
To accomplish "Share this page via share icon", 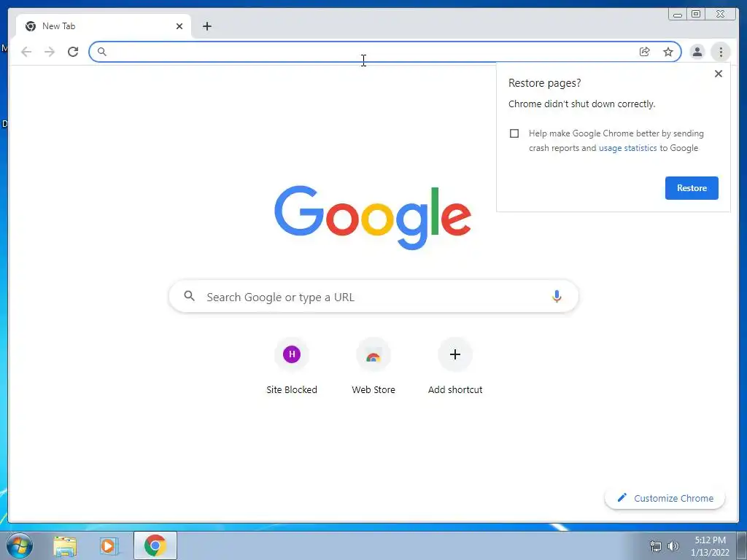I will 645,52.
